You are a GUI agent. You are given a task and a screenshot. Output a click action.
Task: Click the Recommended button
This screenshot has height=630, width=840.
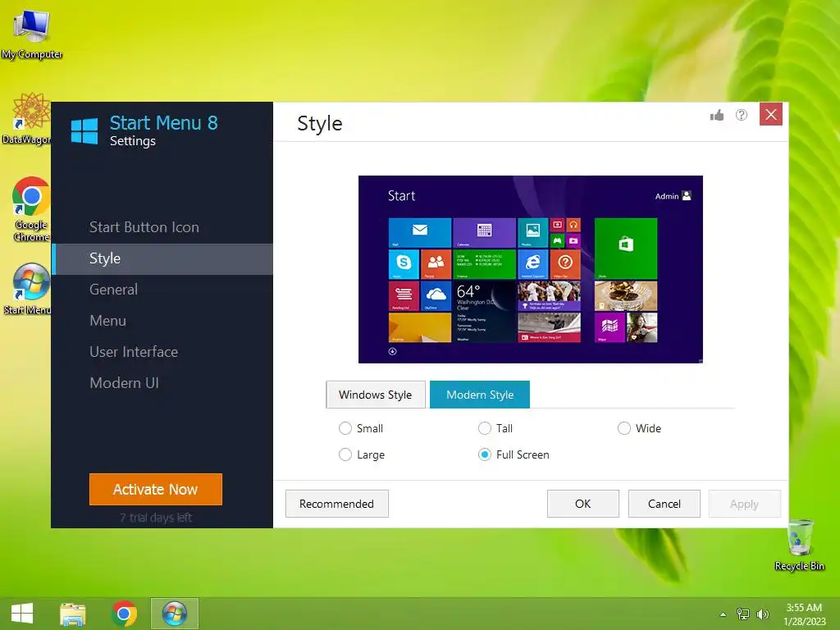pos(337,504)
